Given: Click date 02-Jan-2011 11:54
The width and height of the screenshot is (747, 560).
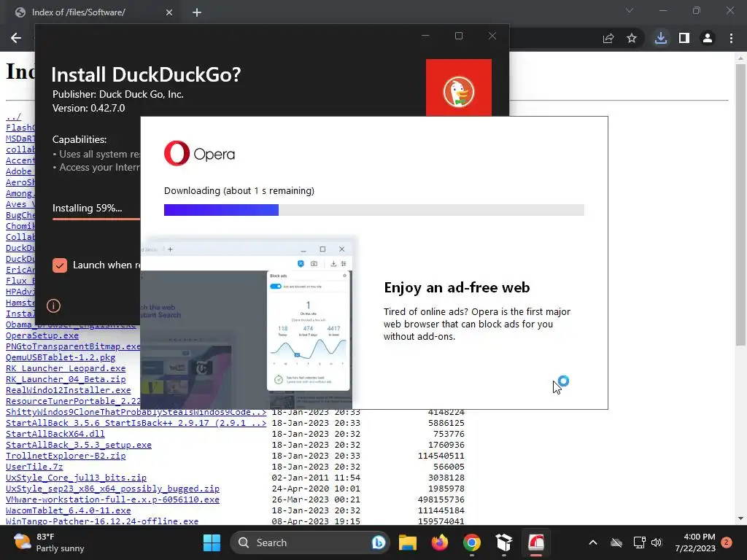Looking at the screenshot, I should [316, 478].
